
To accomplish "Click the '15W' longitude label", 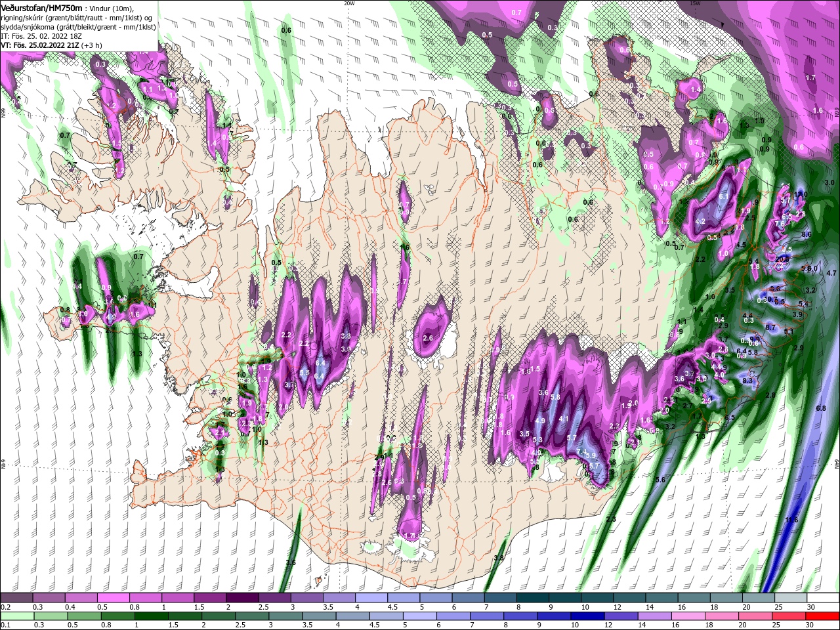I will [695, 3].
